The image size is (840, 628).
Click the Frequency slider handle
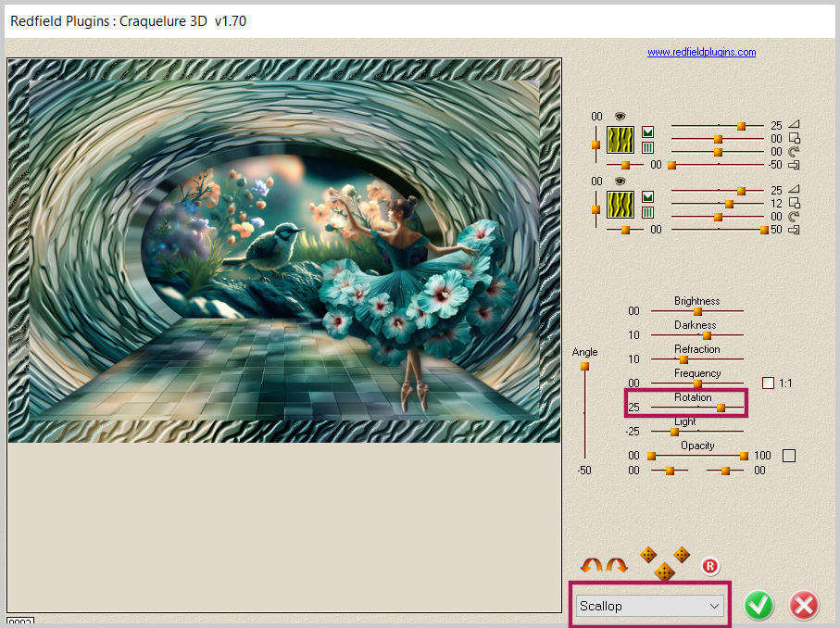[697, 383]
